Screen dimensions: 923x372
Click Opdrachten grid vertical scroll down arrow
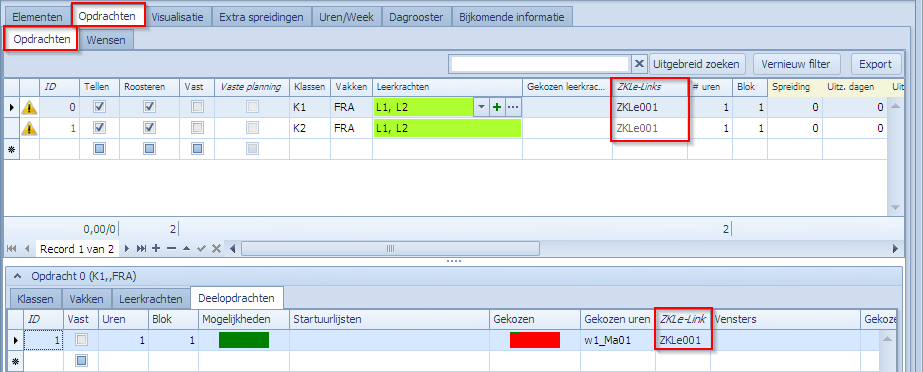pos(895,207)
